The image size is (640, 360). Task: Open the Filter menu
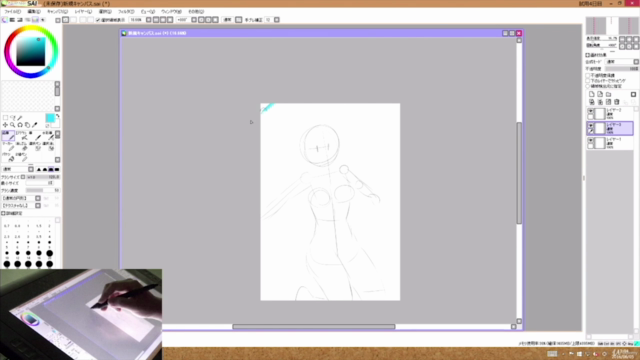pyautogui.click(x=126, y=11)
